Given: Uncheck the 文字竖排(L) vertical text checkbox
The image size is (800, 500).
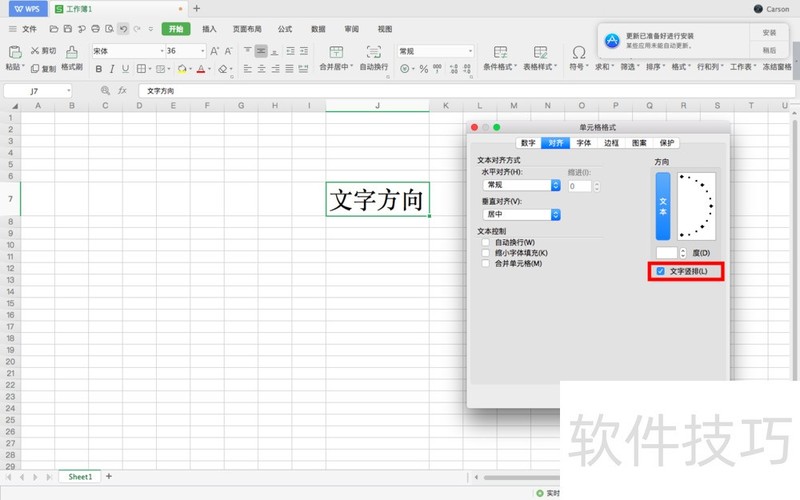Looking at the screenshot, I should coord(661,271).
